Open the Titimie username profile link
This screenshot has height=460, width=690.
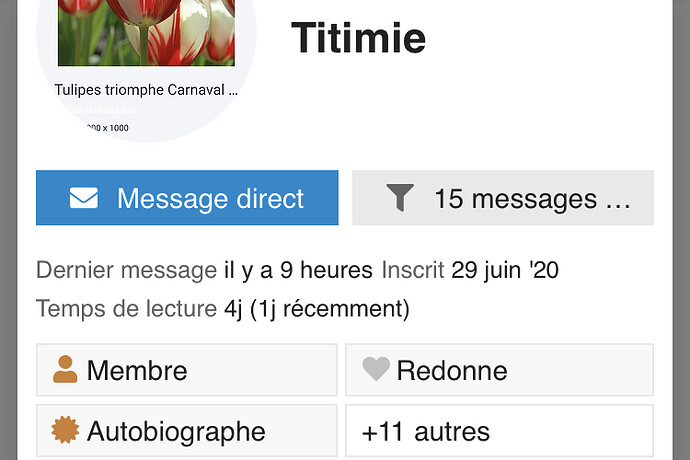[x=358, y=38]
